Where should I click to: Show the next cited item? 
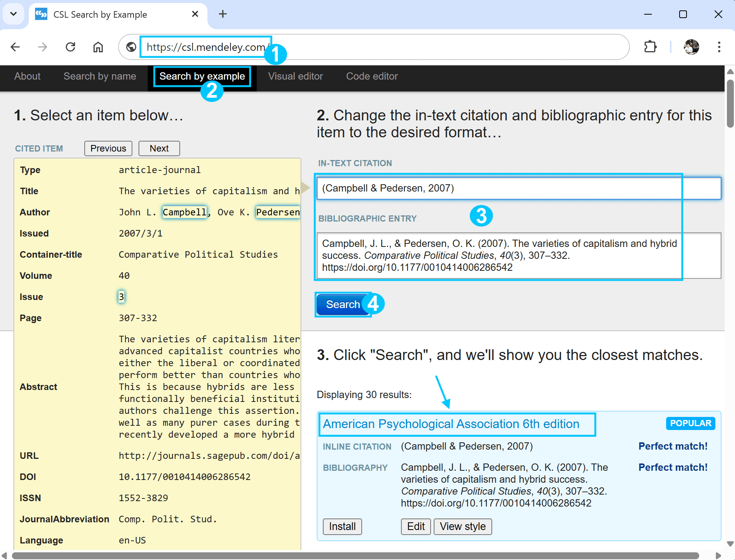coord(159,148)
